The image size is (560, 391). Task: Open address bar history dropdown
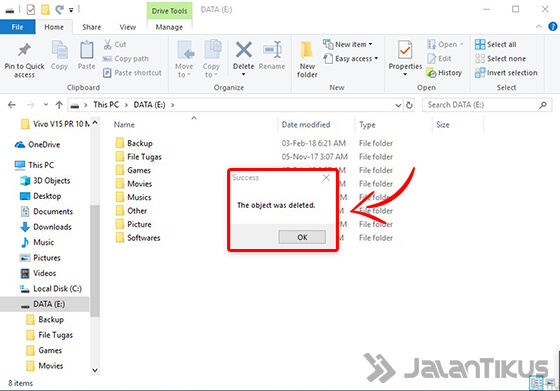(398, 105)
